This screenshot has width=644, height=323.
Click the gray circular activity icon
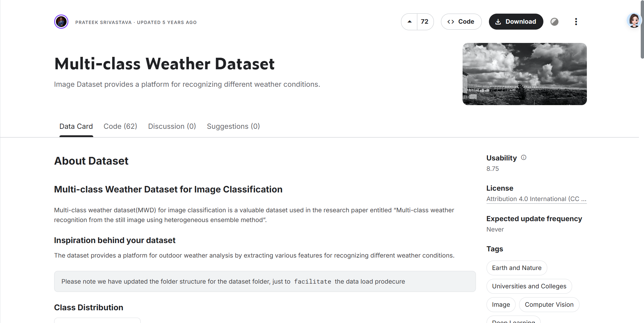pos(554,22)
